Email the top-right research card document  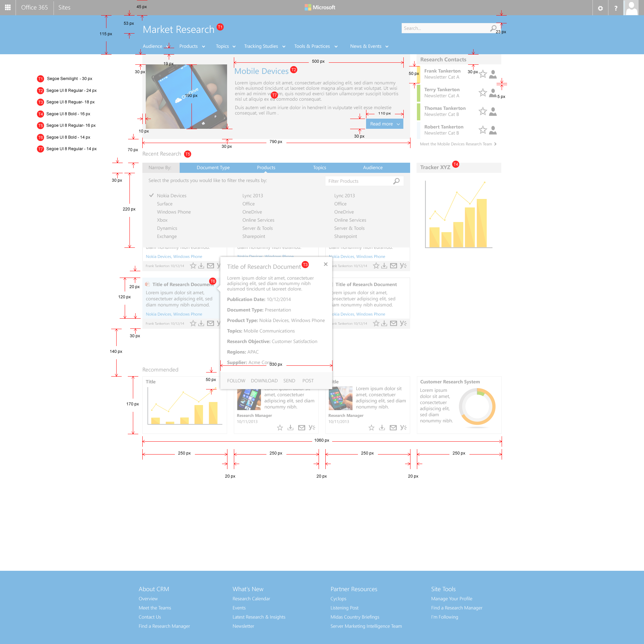pos(394,266)
